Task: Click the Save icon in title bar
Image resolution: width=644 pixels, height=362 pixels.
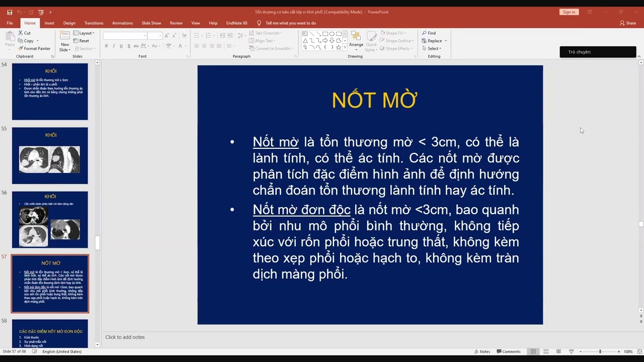Action: (10, 12)
